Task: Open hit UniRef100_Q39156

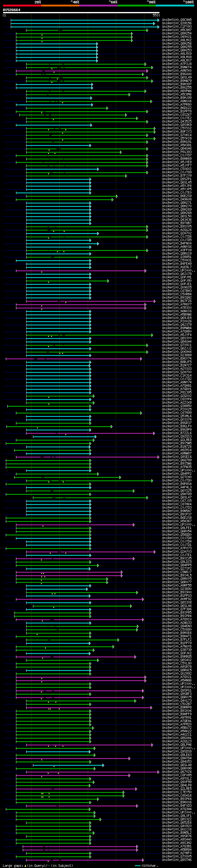Action: tap(177, 23)
